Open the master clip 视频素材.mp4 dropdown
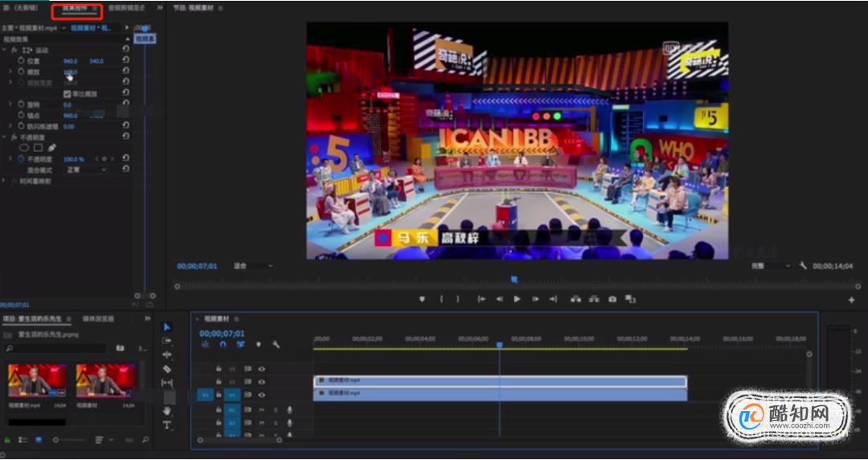Image resolution: width=868 pixels, height=460 pixels. tap(63, 27)
